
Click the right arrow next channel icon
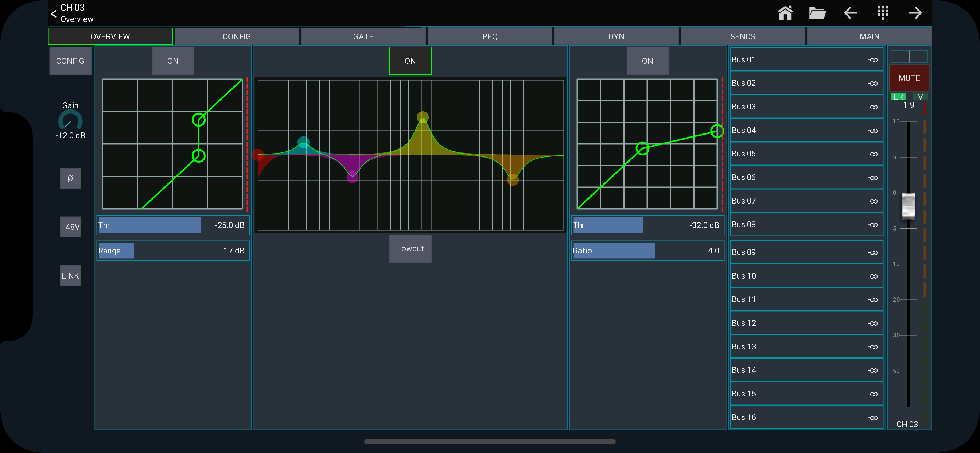point(915,13)
